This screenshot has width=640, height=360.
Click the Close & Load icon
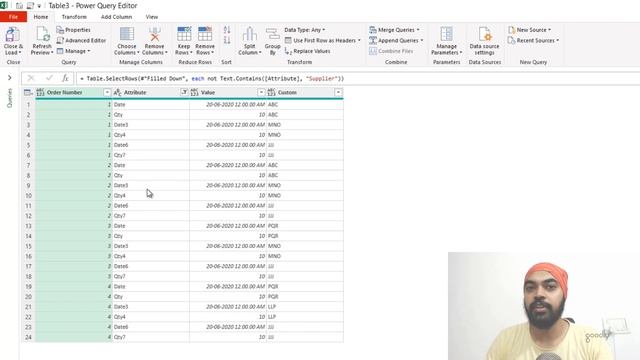[13, 34]
